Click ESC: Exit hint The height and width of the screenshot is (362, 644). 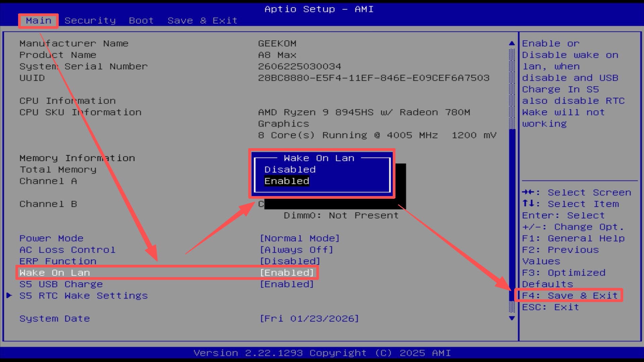point(550,307)
